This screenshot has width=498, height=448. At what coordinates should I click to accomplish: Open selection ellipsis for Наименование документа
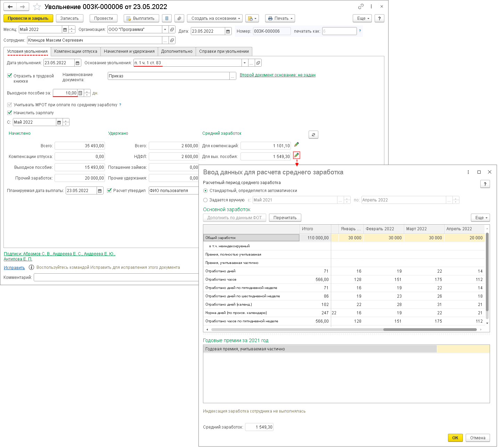click(x=232, y=76)
